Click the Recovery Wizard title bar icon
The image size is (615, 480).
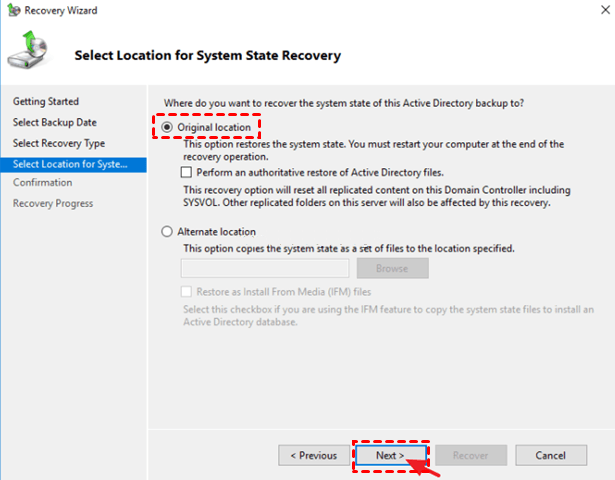tap(13, 10)
